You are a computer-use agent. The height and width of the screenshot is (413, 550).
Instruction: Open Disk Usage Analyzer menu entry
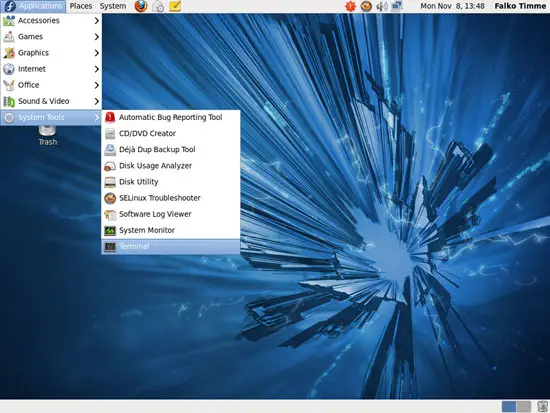tap(171, 166)
